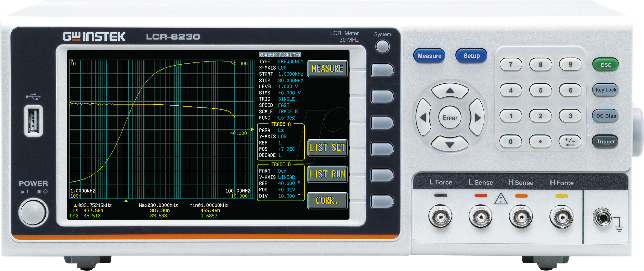Click the Min@1.00000kHz readout
Screen dimensions: 644x271
[209, 205]
